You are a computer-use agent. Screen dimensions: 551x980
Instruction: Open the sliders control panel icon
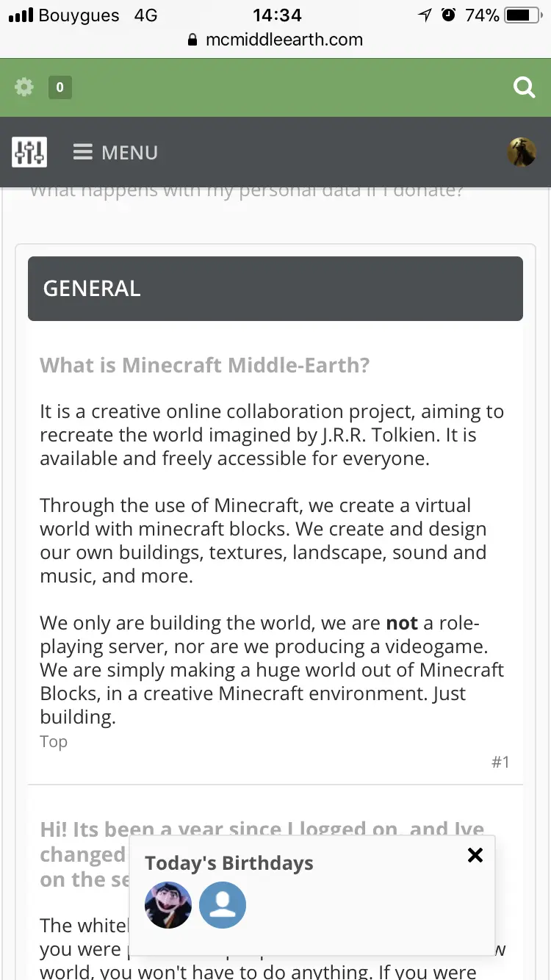29,152
